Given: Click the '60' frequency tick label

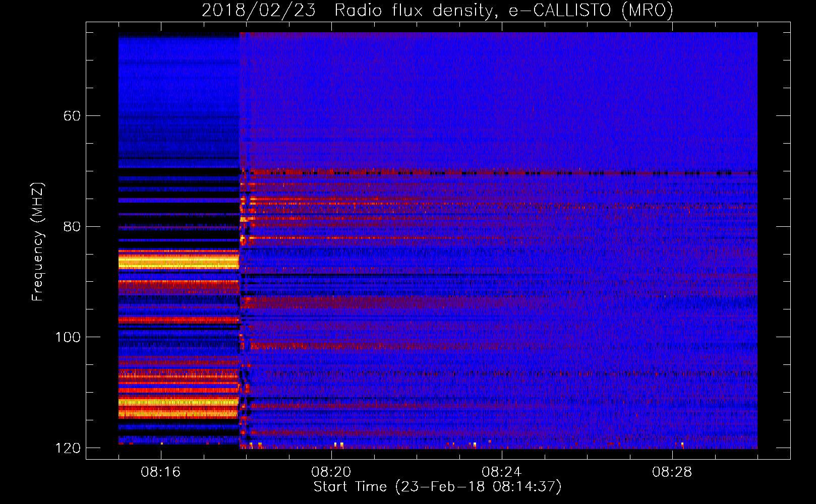Looking at the screenshot, I should click(72, 116).
